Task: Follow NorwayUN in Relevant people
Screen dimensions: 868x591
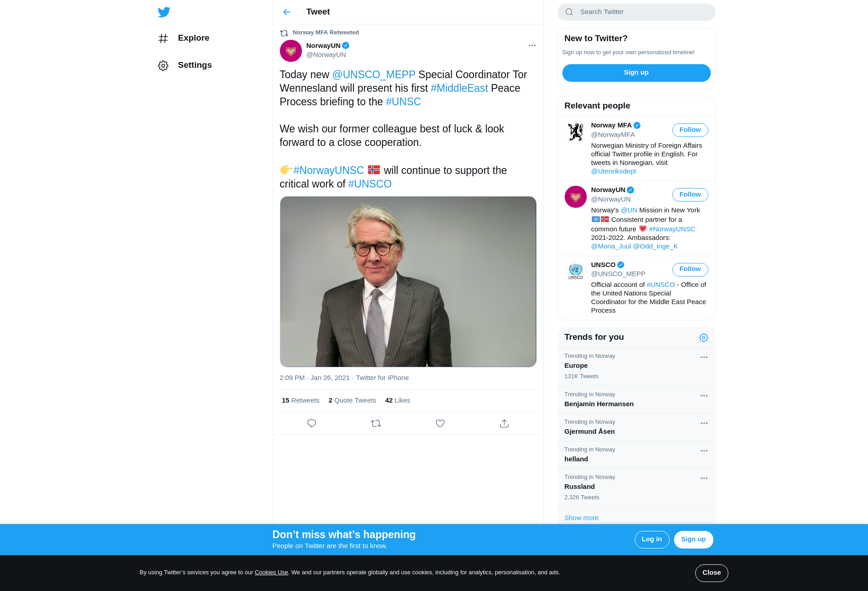Action: pos(690,195)
